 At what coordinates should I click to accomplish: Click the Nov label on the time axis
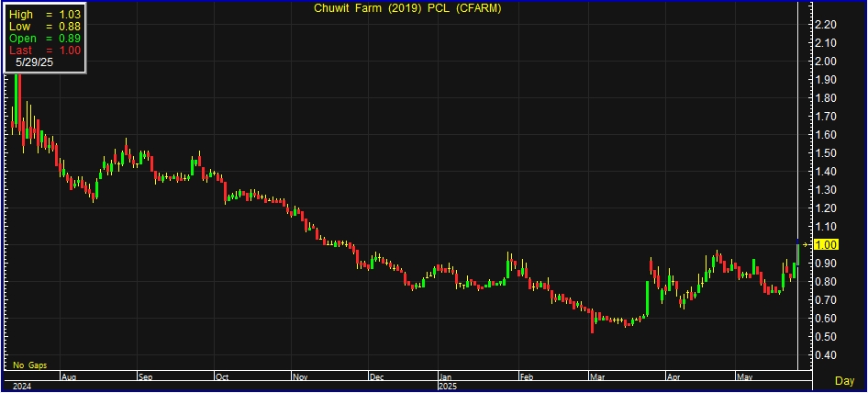point(299,376)
